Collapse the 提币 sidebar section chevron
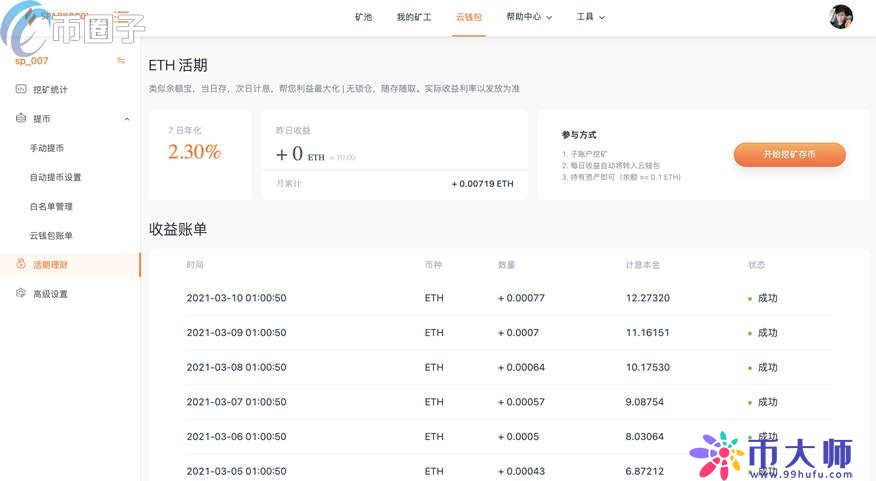This screenshot has width=876, height=481. click(127, 119)
